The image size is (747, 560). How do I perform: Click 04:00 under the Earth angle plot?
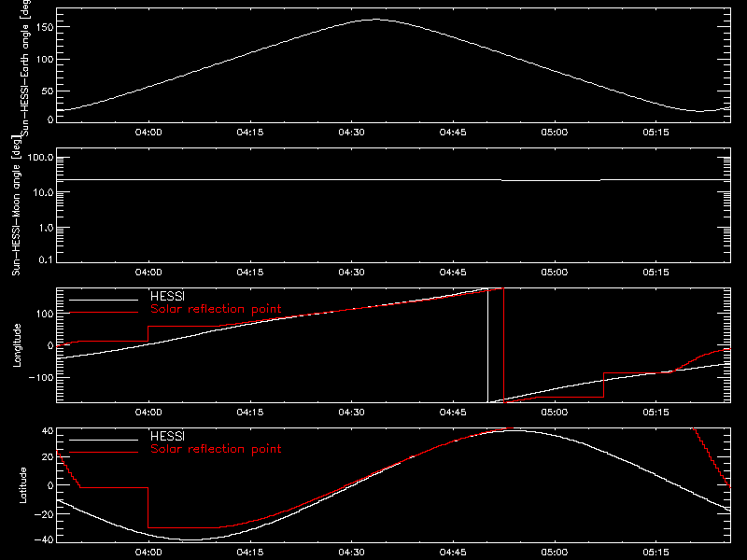point(148,133)
